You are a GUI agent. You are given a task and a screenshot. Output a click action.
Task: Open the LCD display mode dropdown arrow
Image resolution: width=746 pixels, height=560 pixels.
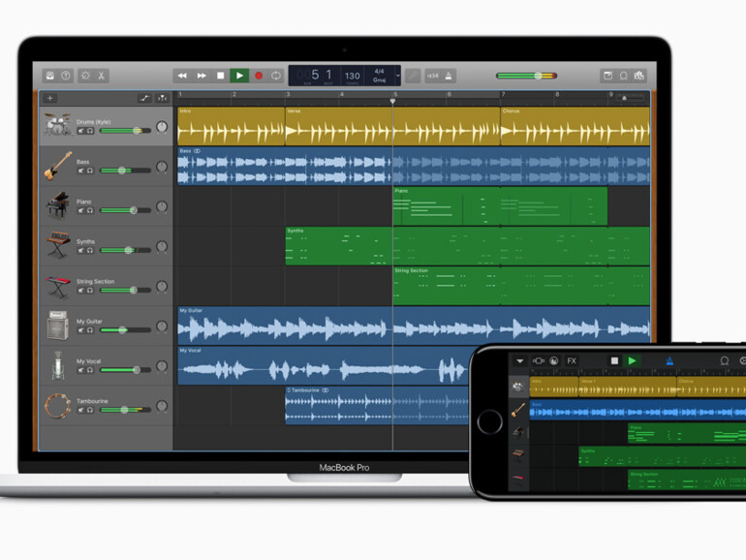click(x=397, y=76)
